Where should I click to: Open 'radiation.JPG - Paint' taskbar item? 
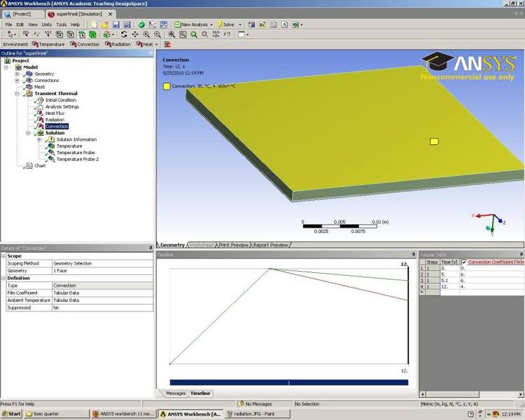pos(258,414)
